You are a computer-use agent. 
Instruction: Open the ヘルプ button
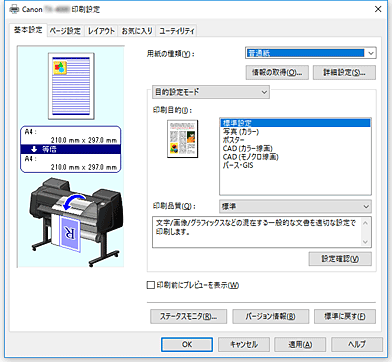click(x=357, y=344)
